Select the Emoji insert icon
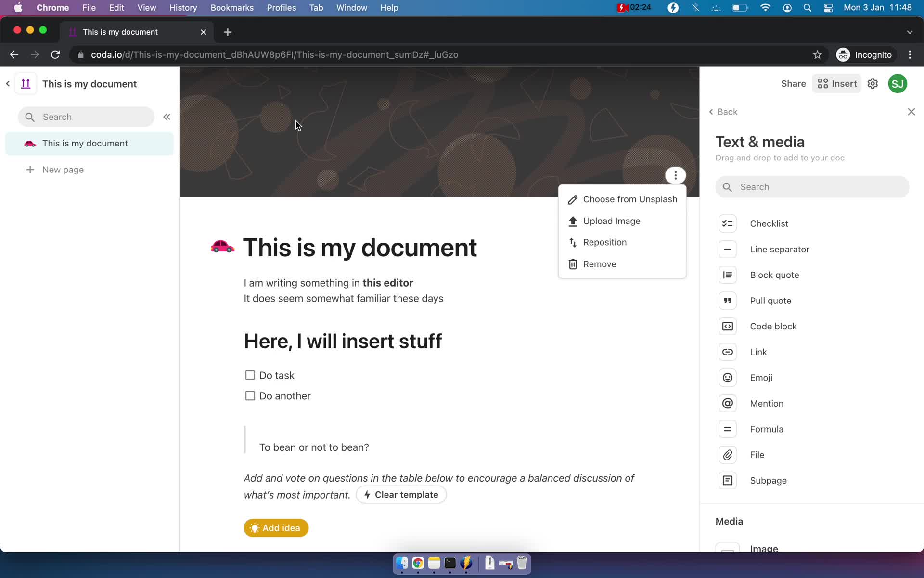924x578 pixels. (x=727, y=378)
